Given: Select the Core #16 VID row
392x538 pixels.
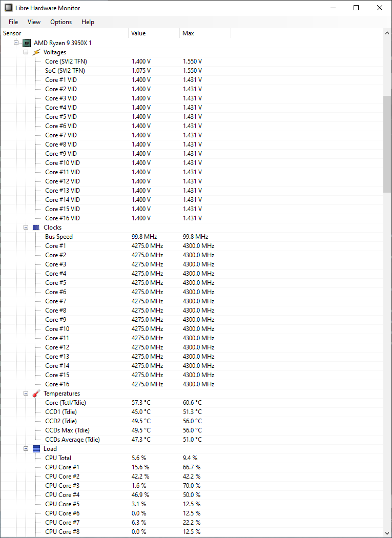Looking at the screenshot, I should click(192, 218).
